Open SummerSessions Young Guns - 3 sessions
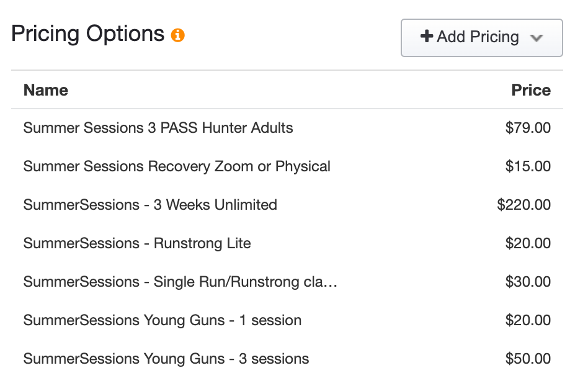 coord(166,359)
